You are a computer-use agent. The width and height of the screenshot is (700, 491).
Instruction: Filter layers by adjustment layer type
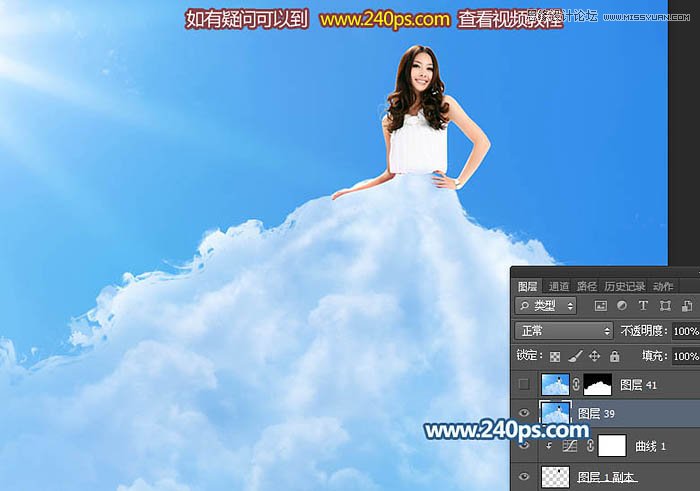point(623,306)
